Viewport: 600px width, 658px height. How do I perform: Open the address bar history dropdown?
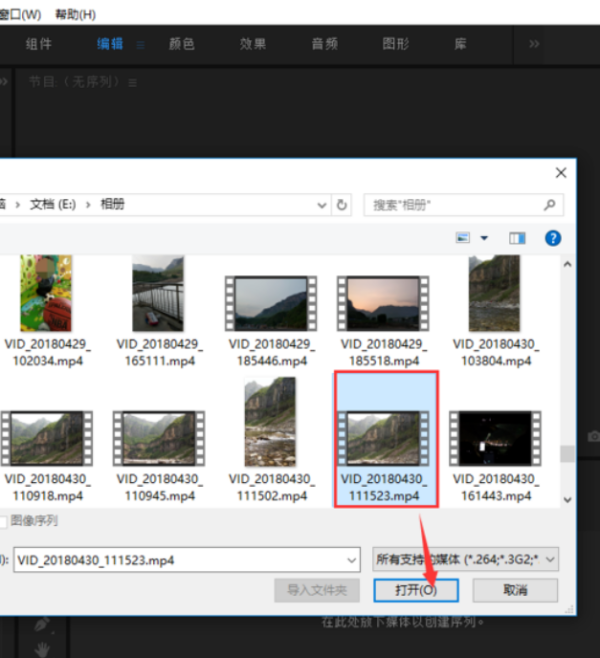(322, 205)
